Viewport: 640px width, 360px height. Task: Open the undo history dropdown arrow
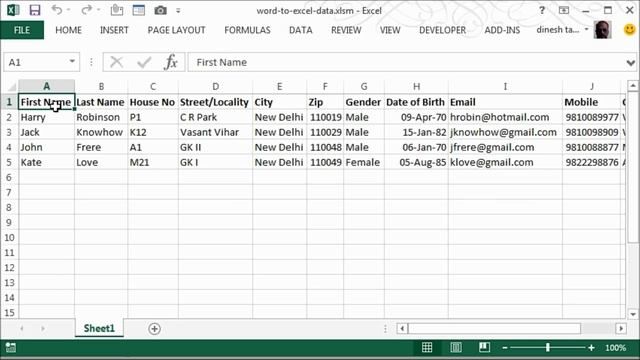pyautogui.click(x=68, y=10)
